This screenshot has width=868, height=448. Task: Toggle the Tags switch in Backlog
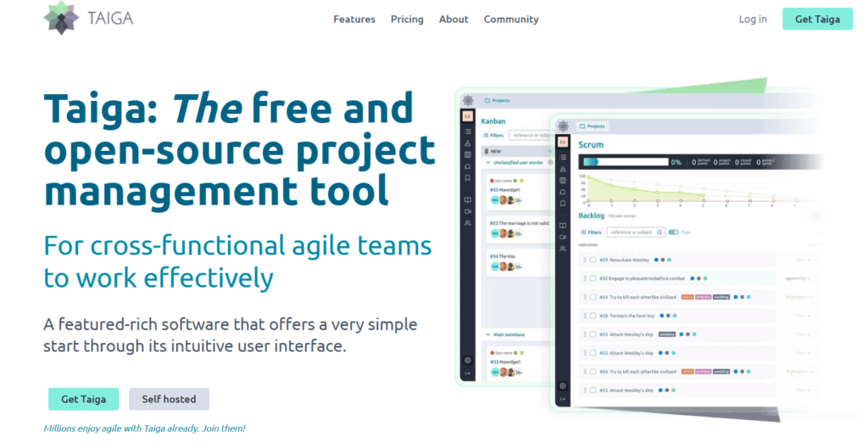[x=673, y=232]
